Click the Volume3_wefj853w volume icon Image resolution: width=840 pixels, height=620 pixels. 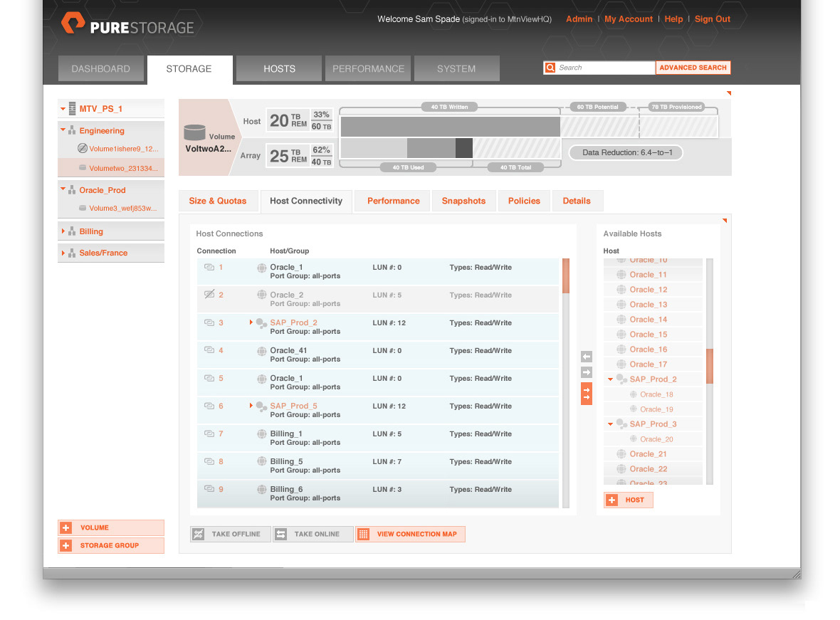pos(83,208)
